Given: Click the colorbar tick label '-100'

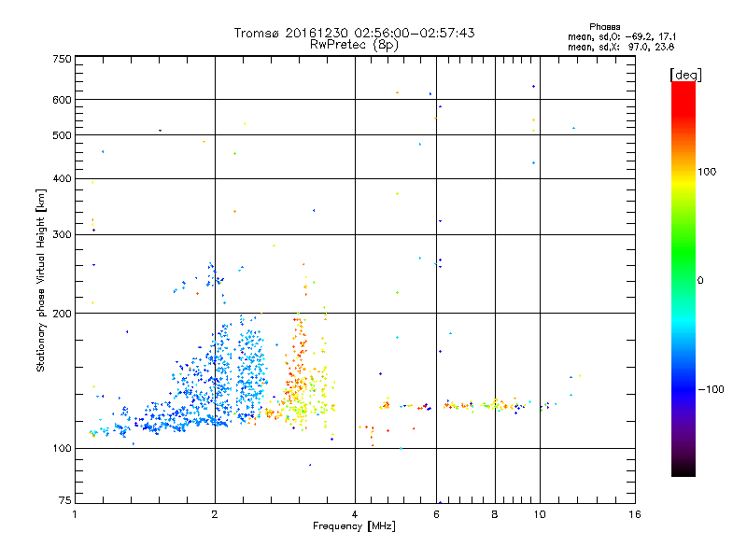Looking at the screenshot, I should click(x=711, y=389).
